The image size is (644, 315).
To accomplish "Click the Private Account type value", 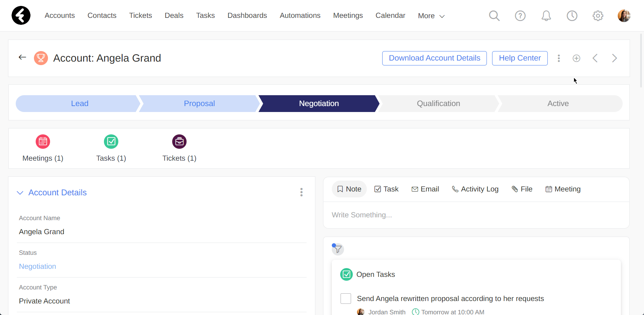I will [44, 301].
